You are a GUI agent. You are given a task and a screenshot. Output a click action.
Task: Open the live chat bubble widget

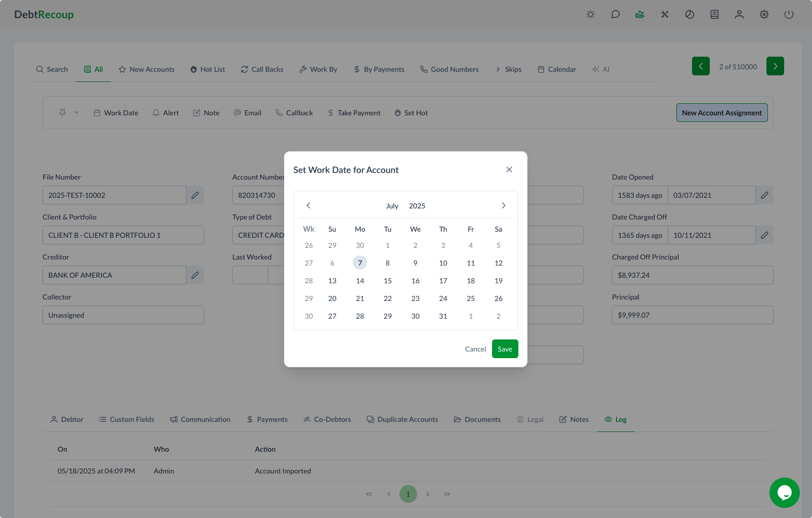[784, 493]
